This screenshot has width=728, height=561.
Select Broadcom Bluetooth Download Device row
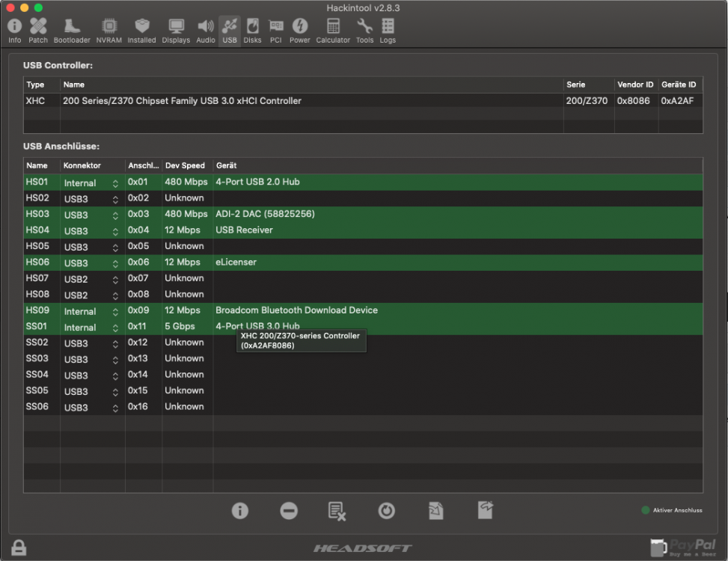pyautogui.click(x=363, y=310)
